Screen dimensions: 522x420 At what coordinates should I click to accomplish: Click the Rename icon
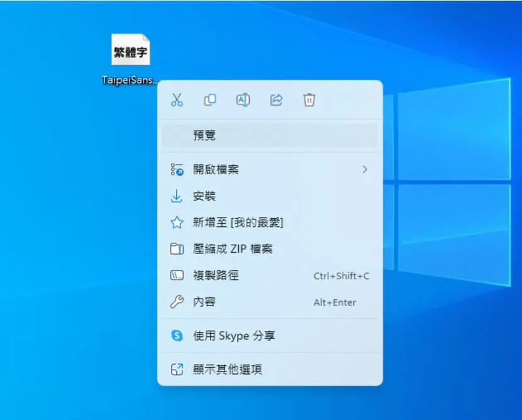click(243, 100)
